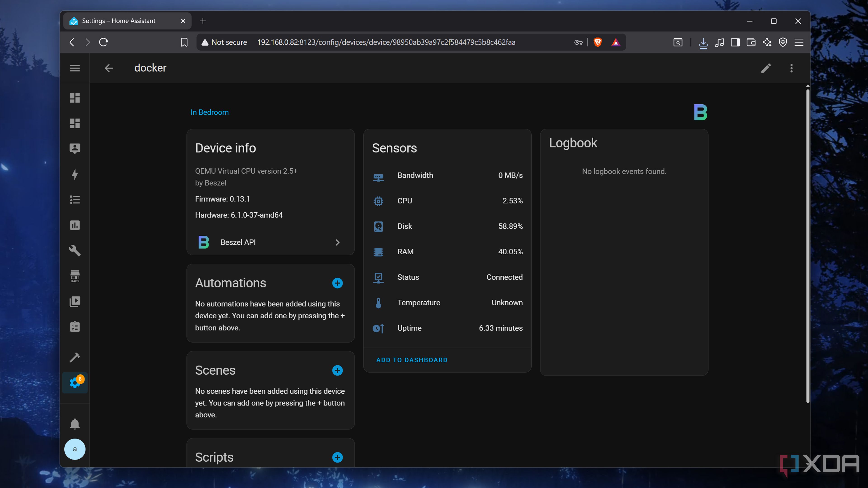
Task: Open Developer tools hammer icon
Action: (75, 357)
